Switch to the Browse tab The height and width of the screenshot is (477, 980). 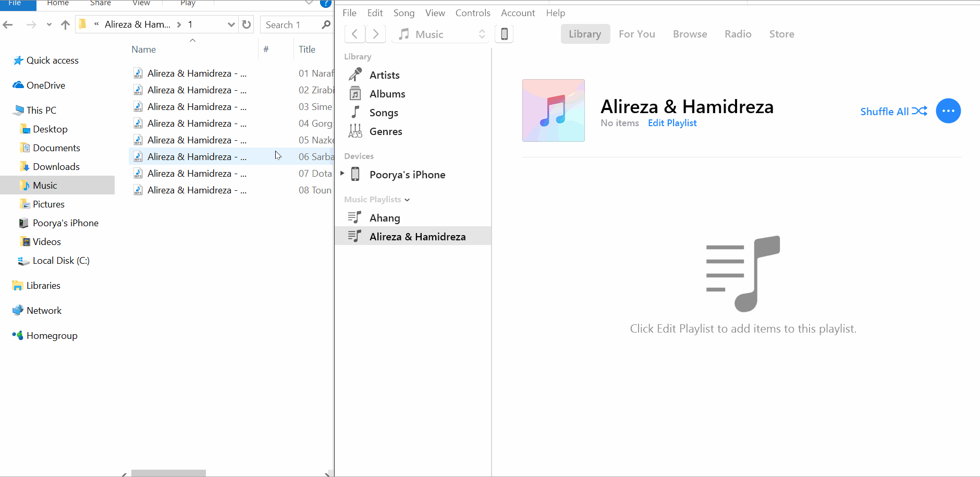point(690,34)
